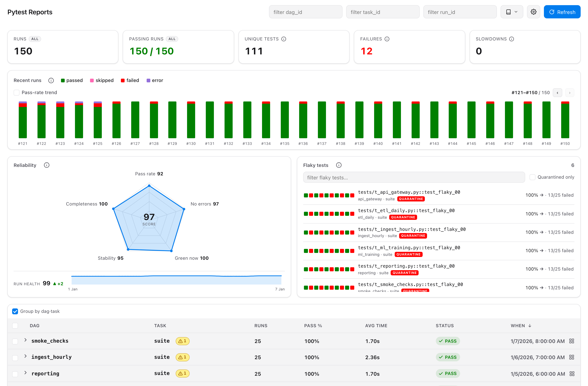Expand the smoke_checks row
Screen dimensions: 588x386
click(25, 340)
